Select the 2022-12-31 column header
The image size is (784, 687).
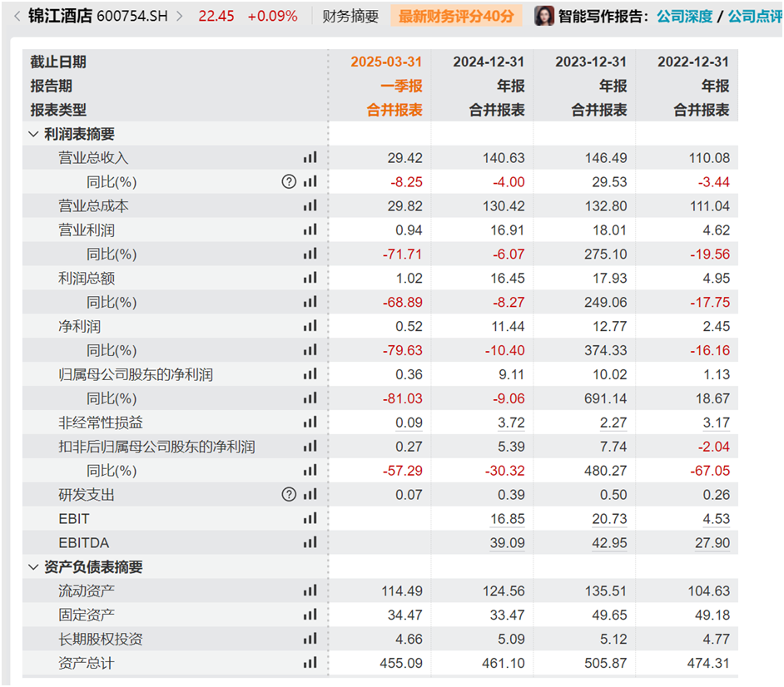coord(693,62)
